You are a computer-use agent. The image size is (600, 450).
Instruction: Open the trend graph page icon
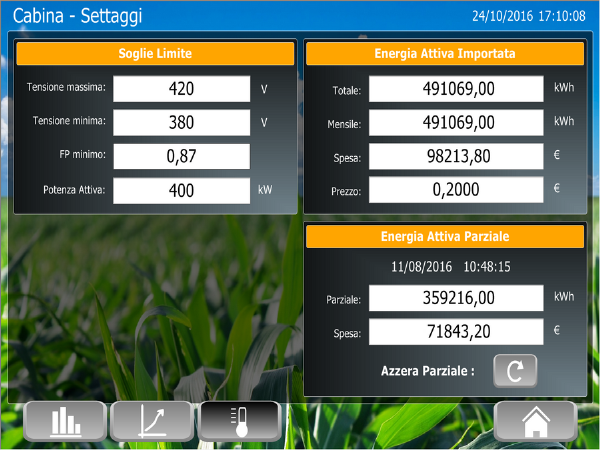coord(152,421)
